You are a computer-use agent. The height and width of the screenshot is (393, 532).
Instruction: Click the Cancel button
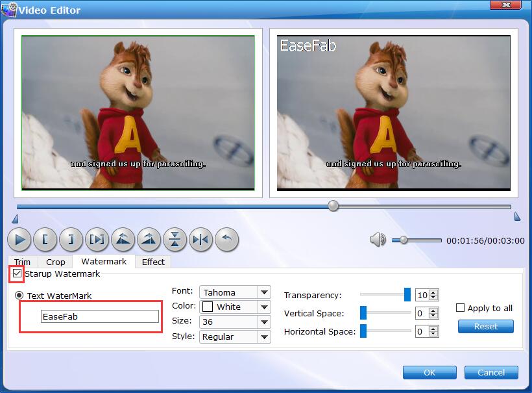point(491,372)
